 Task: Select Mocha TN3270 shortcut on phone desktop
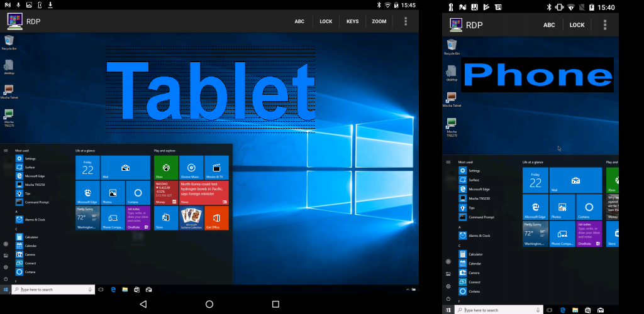452,127
